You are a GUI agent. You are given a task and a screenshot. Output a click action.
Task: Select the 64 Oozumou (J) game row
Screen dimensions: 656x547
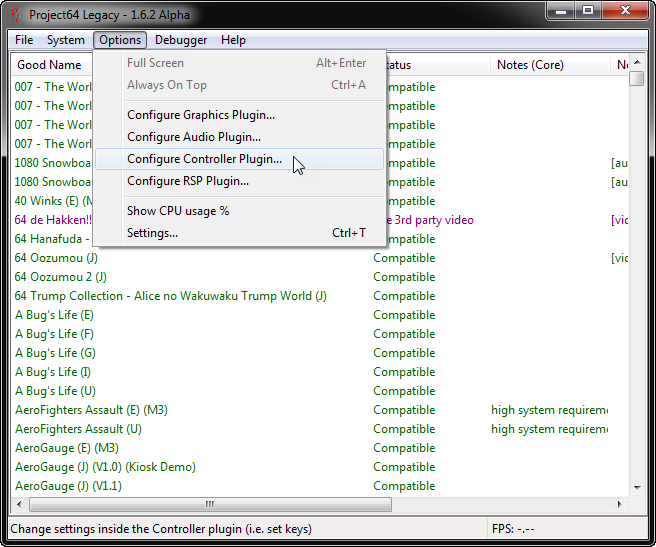pos(320,258)
